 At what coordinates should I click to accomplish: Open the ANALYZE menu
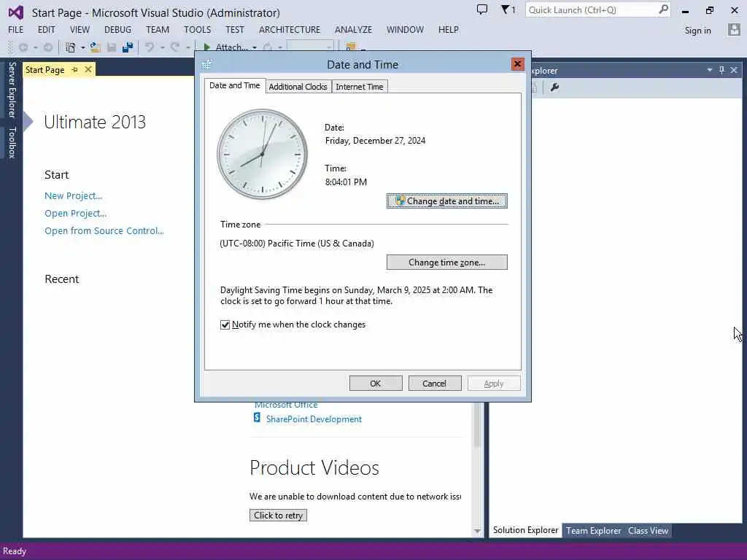click(x=354, y=29)
